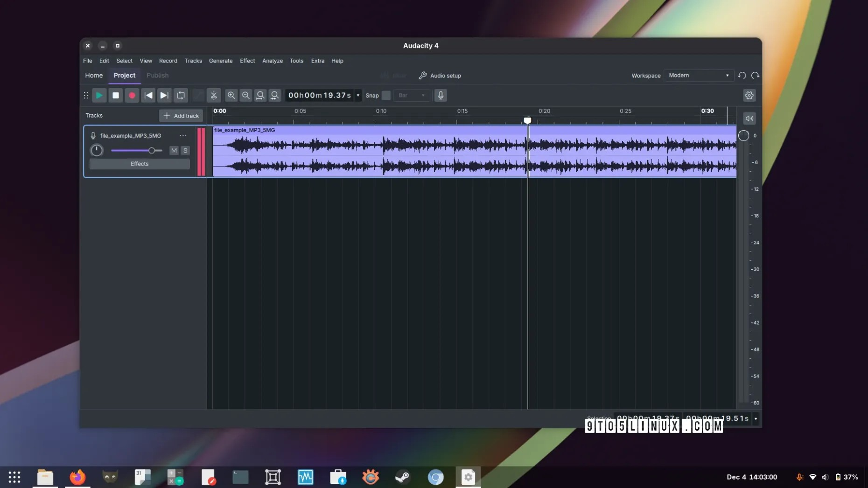The height and width of the screenshot is (488, 868).
Task: Mute the file_example_MP3_5MG track
Action: click(x=174, y=150)
